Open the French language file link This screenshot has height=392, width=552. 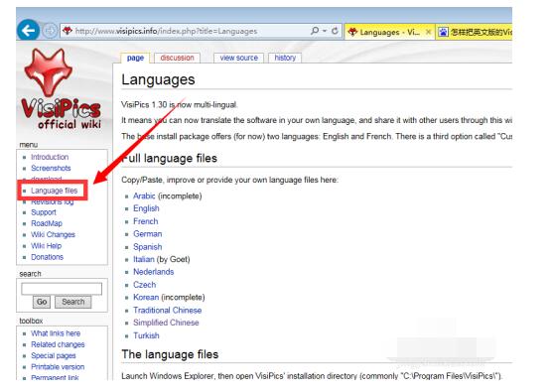pyautogui.click(x=145, y=221)
